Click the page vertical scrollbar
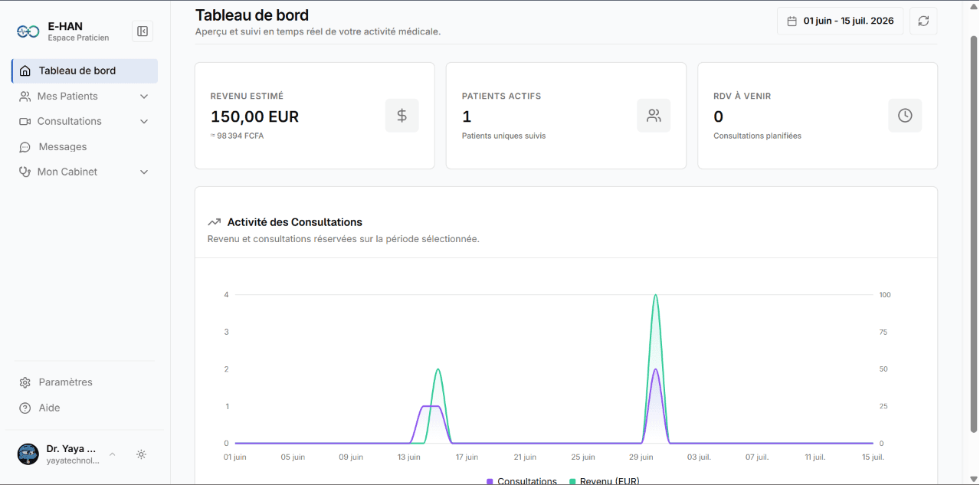The image size is (980, 485). (973, 234)
